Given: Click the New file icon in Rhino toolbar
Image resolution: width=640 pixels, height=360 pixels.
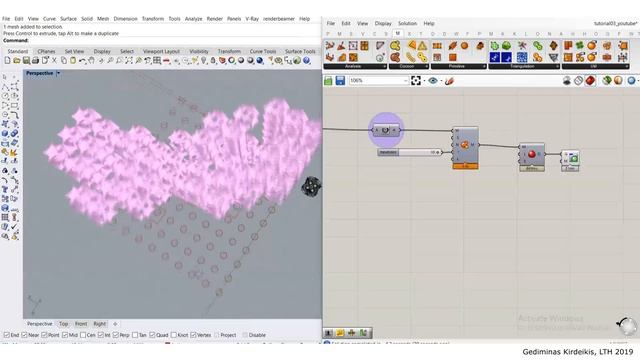Looking at the screenshot, I should pos(7,60).
